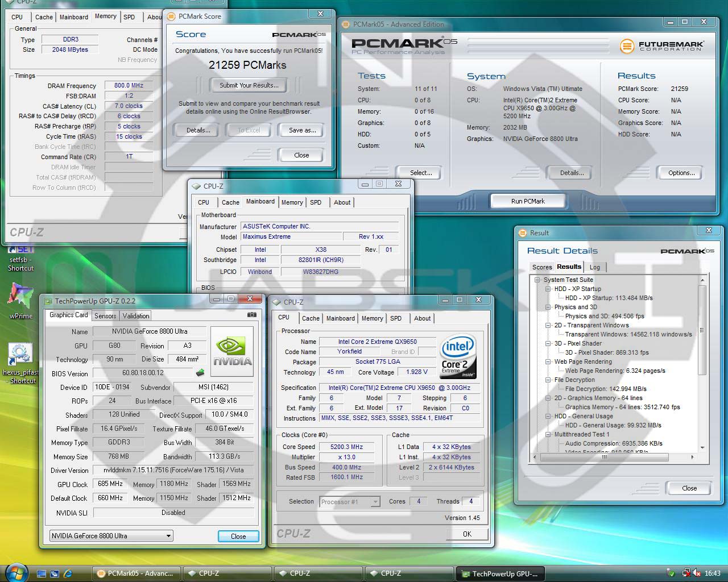Click the Result window title bar icon
The image size is (728, 582).
pos(523,232)
